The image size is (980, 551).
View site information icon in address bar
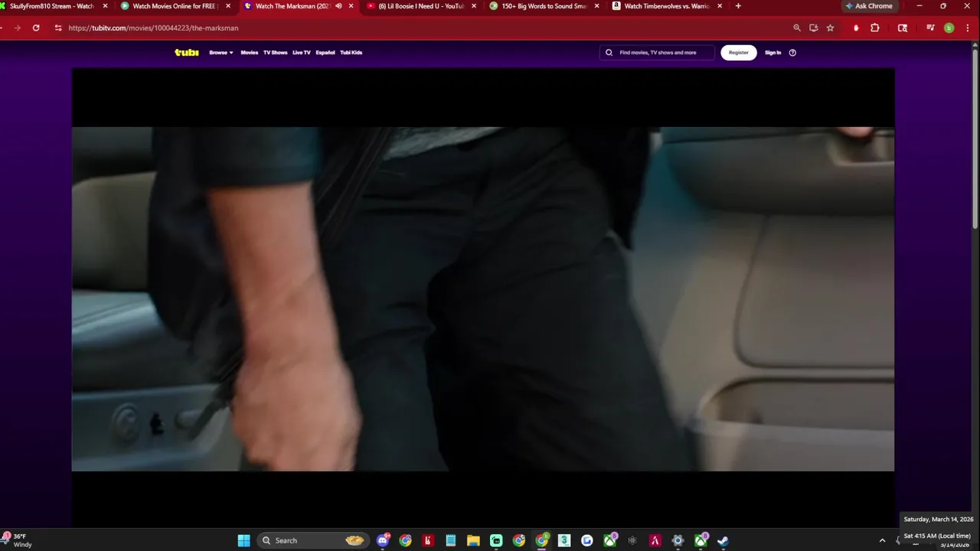coord(58,28)
